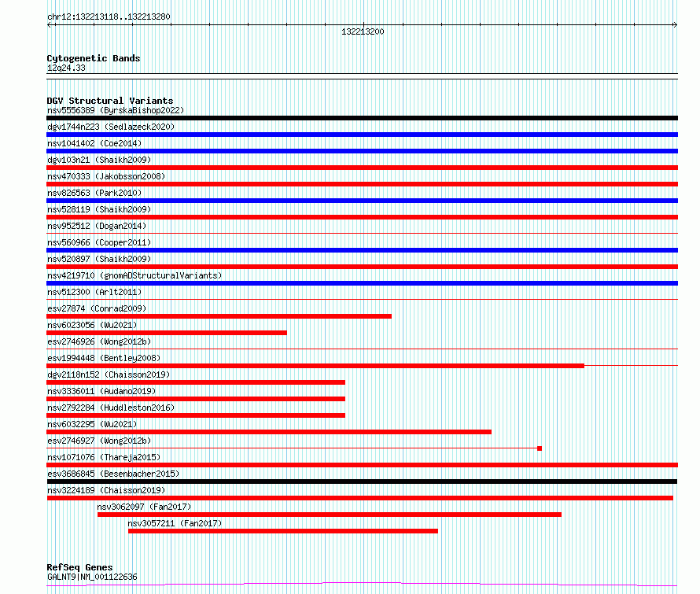Click the black bar under esv3686845

click(362, 481)
